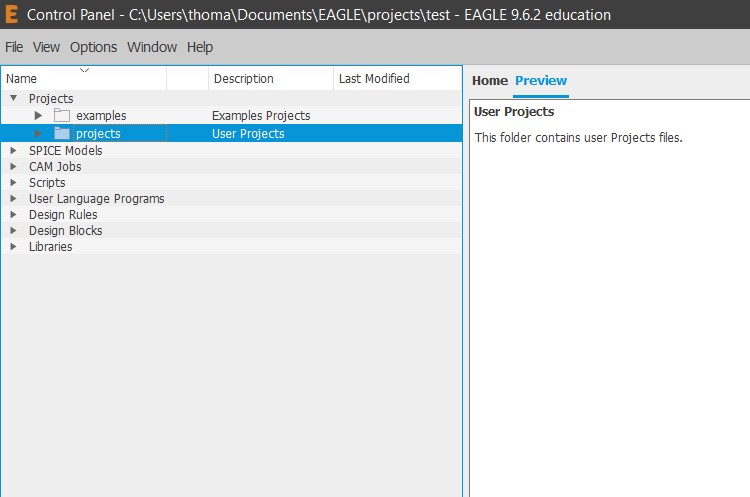Click the examples folder icon
750x497 pixels.
(62, 116)
